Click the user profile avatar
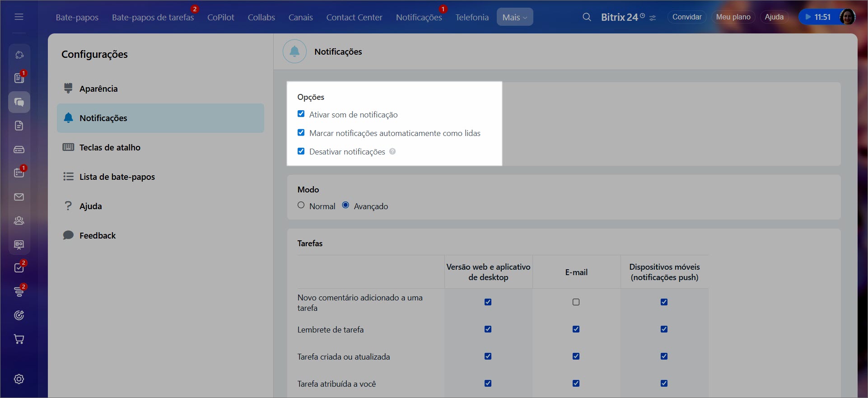The width and height of the screenshot is (868, 398). (847, 17)
